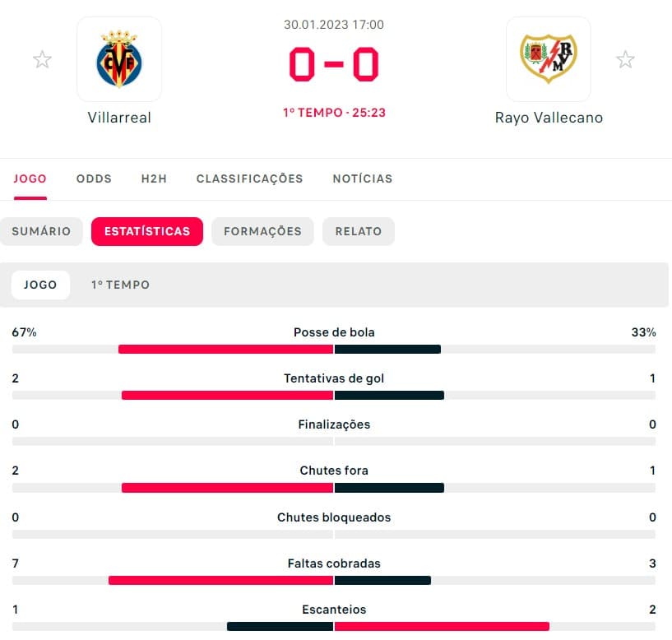Click the Posse de bola progress bar
Screen dimensions: 672x640
[334, 350]
